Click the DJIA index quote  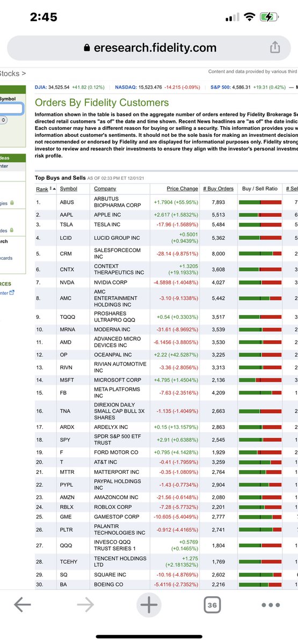pyautogui.click(x=70, y=86)
